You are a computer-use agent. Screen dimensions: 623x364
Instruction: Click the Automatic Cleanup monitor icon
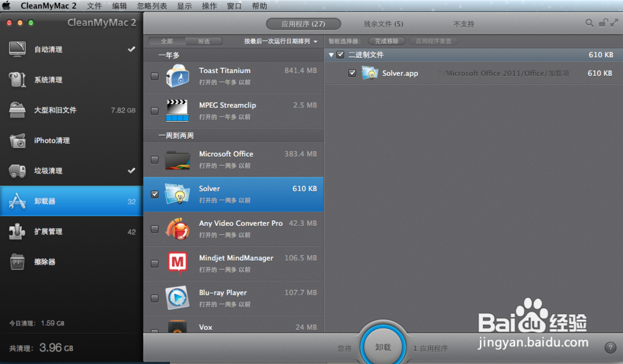[17, 49]
